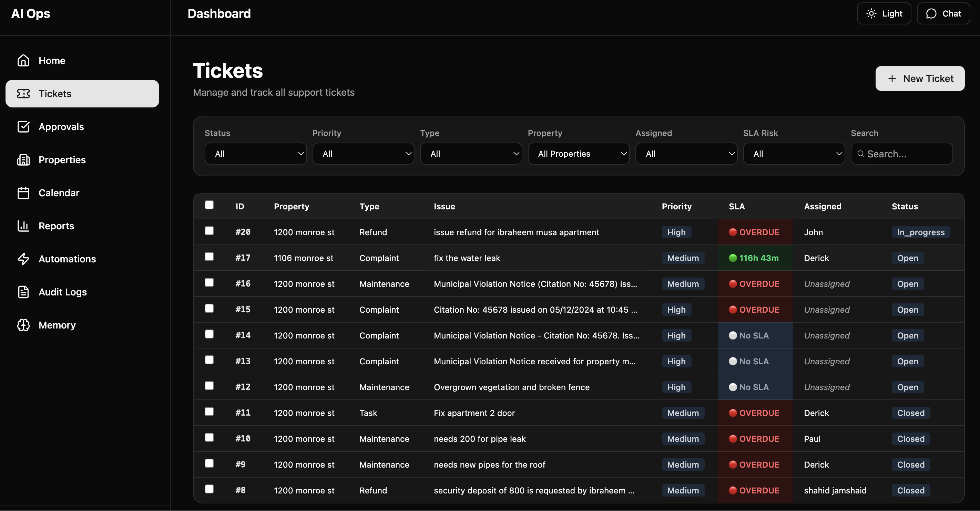
Task: Open the Audit Logs section
Action: [23, 292]
